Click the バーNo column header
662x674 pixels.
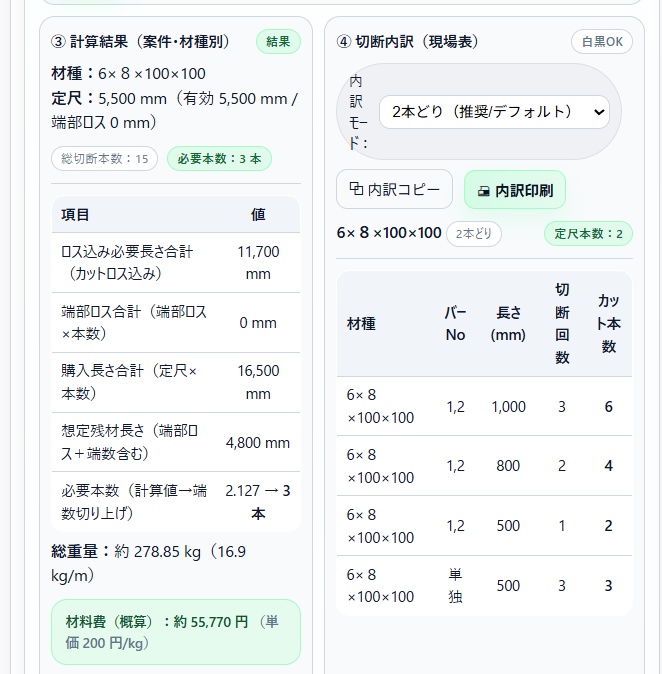click(455, 324)
